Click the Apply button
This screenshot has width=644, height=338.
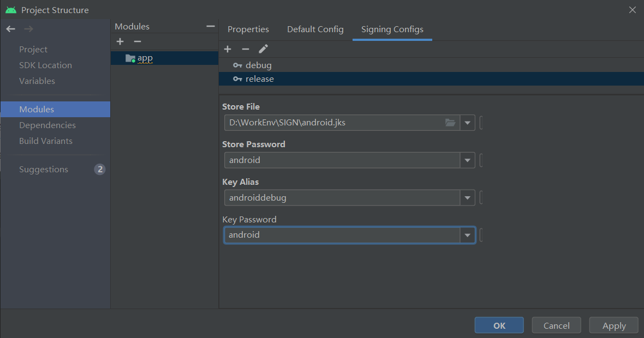(614, 325)
